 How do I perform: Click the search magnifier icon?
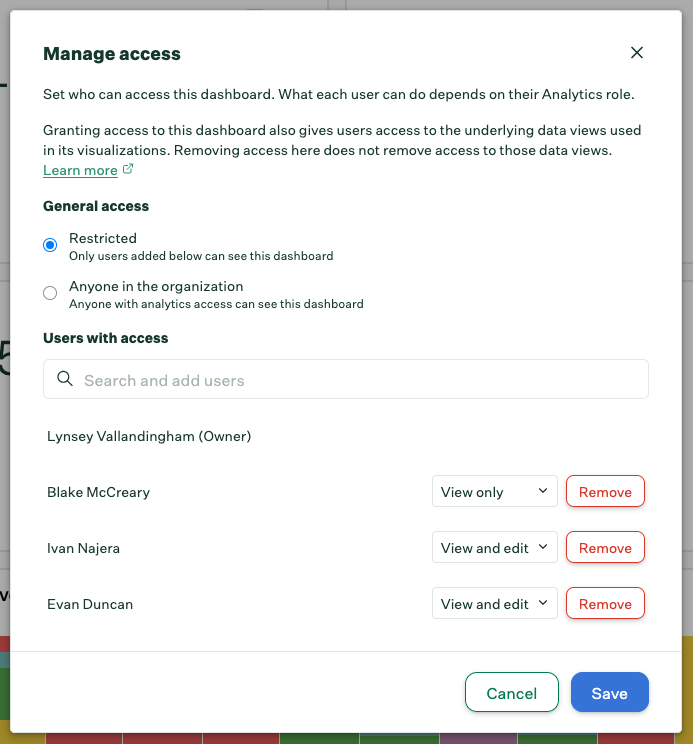coord(65,379)
